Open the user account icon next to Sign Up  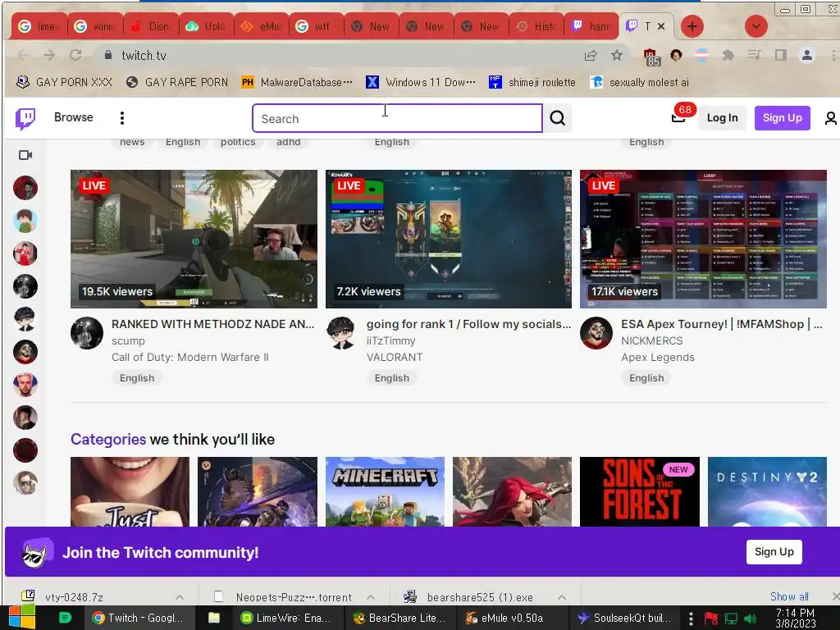point(831,118)
